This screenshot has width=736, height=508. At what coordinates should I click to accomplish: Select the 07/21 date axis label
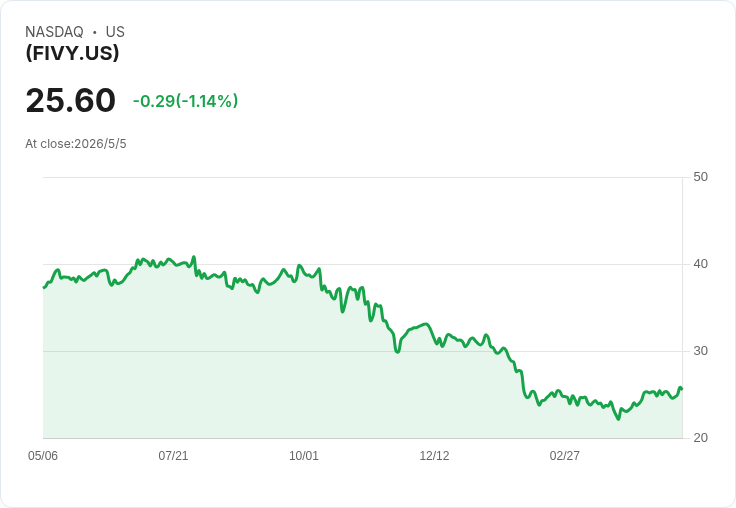pyautogui.click(x=173, y=455)
